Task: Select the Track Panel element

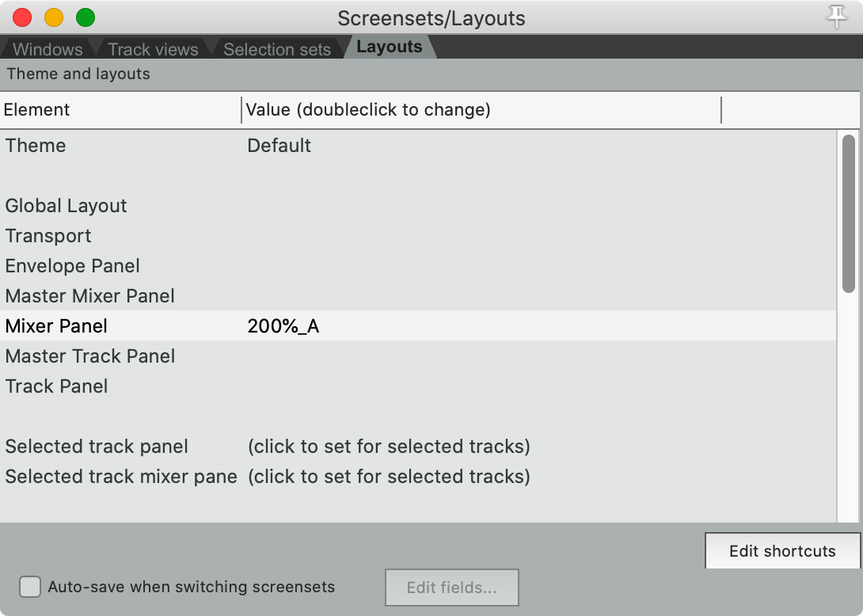Action: (56, 386)
